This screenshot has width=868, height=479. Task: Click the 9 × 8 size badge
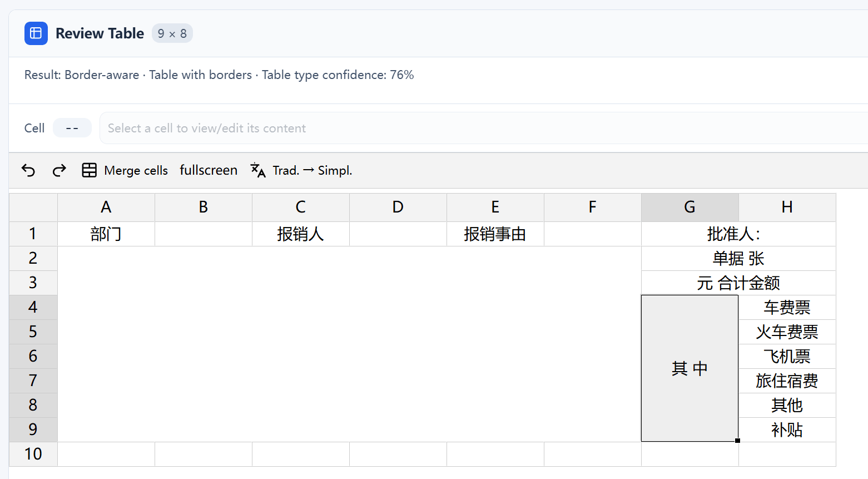point(172,33)
